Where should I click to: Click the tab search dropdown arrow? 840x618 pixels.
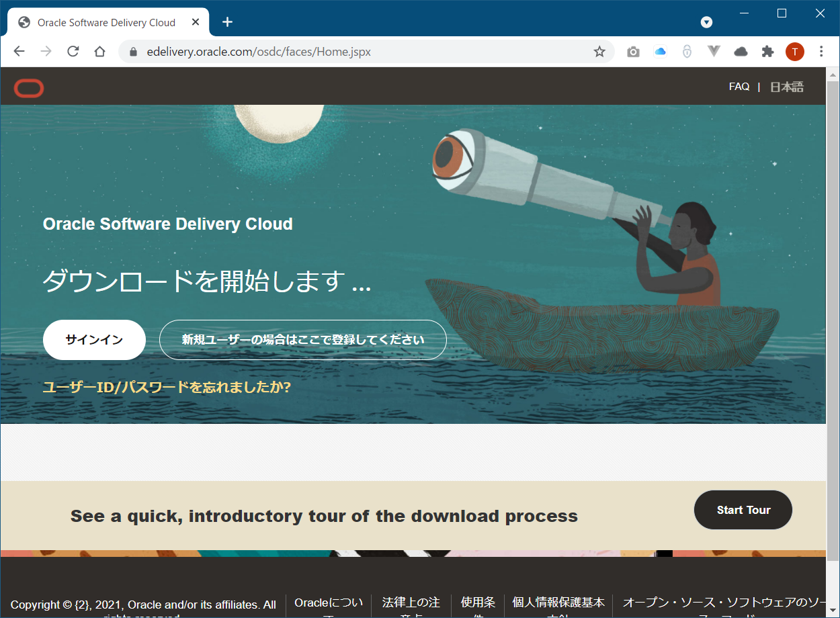coord(706,22)
